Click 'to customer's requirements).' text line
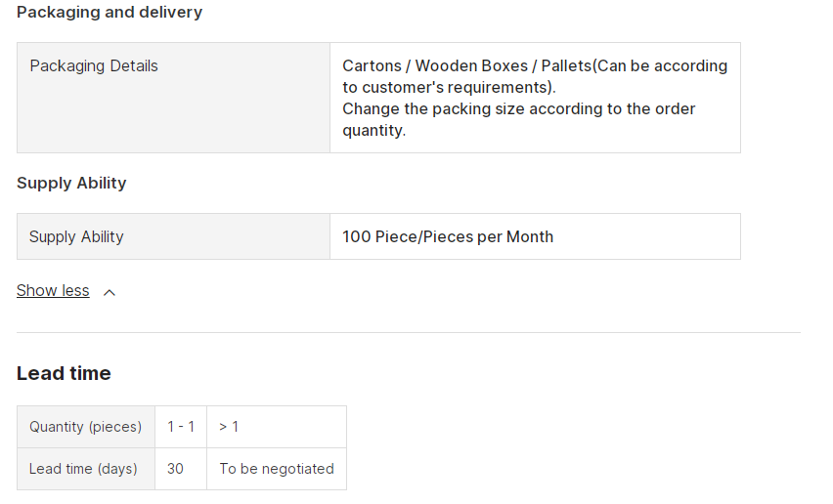833x504 pixels. (x=449, y=88)
